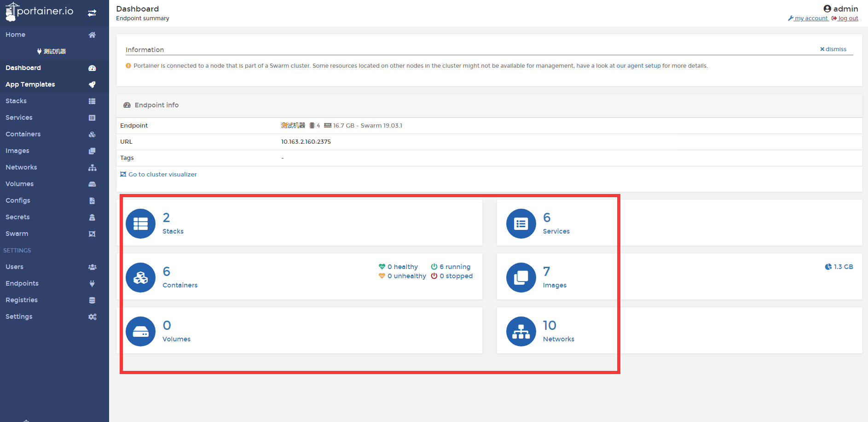Open Stacks from the sidebar
Viewport: 868px width, 422px height.
54,101
